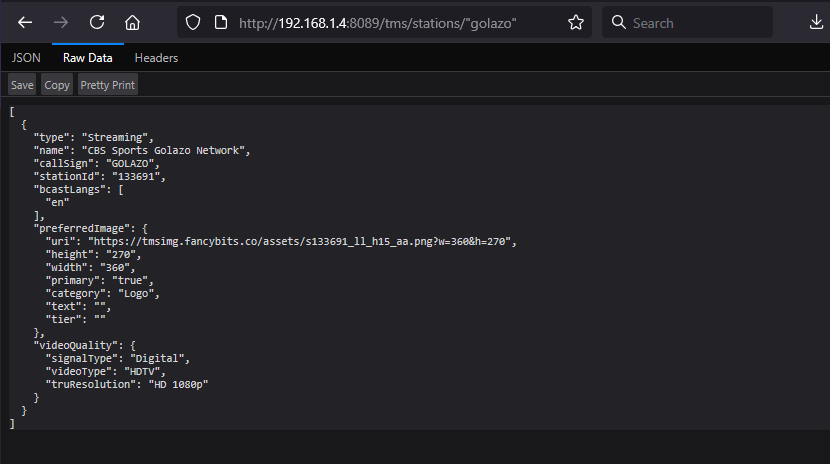Save the JSON response
This screenshot has height=464, width=830.
coord(22,85)
